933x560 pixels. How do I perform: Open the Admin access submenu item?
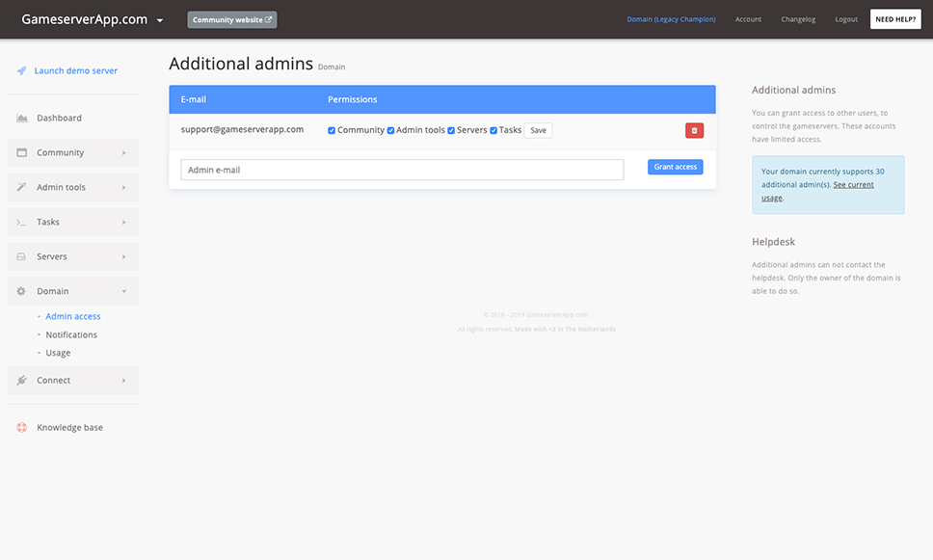[73, 316]
